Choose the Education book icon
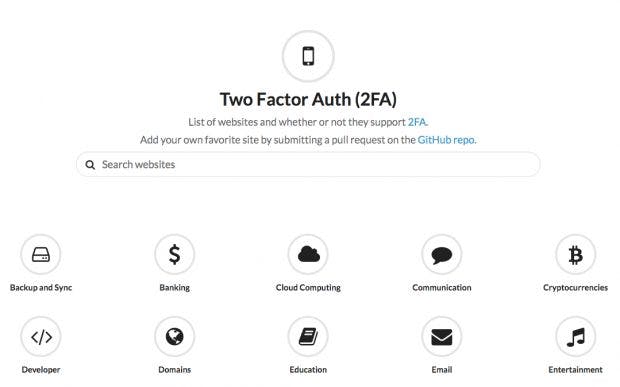 tap(308, 337)
